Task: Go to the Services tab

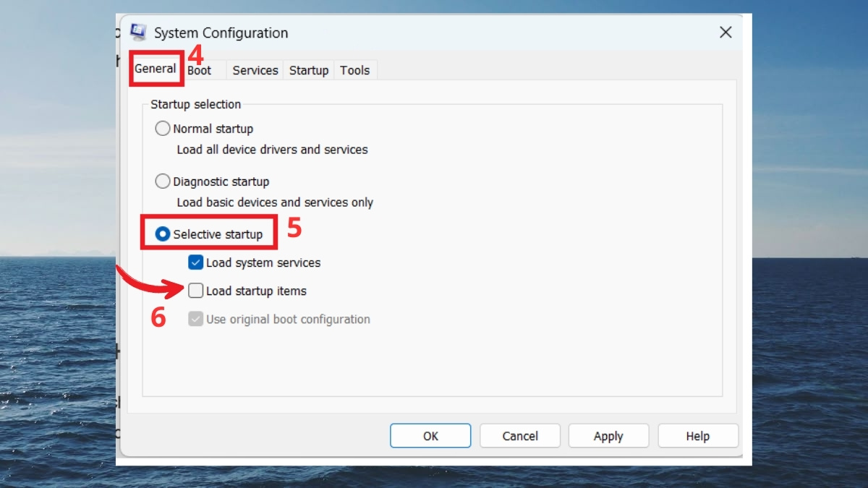Action: click(x=255, y=70)
